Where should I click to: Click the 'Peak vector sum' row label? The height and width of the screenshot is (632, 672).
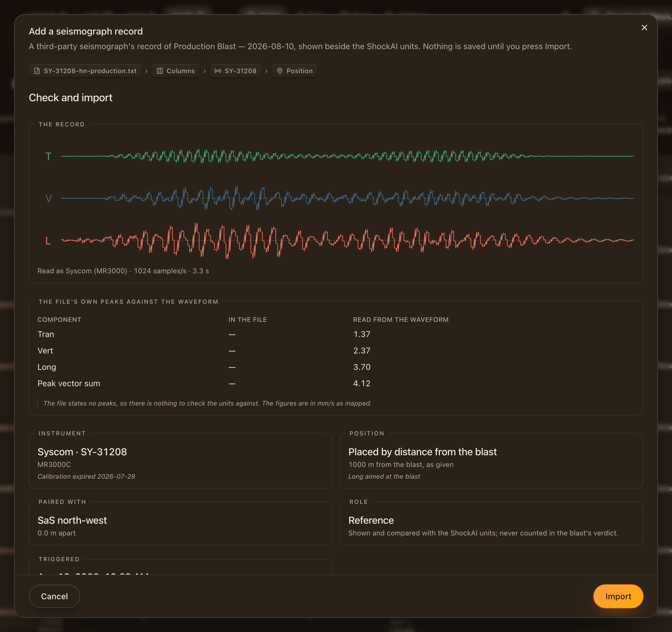(x=68, y=383)
